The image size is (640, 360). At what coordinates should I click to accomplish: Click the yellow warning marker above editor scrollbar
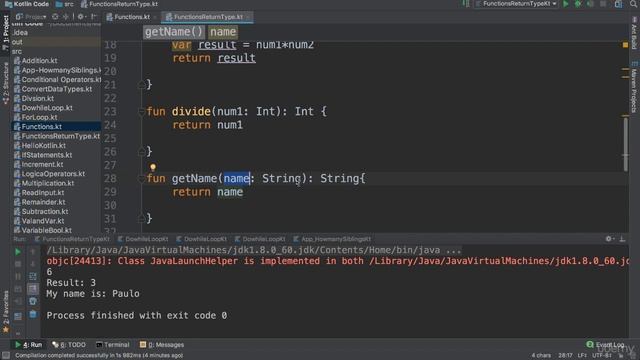point(625,44)
